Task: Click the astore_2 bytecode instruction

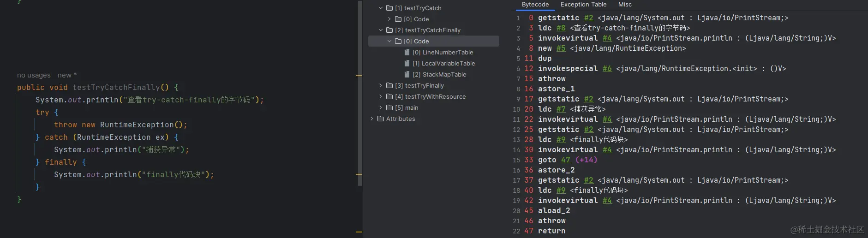Action: (x=556, y=170)
